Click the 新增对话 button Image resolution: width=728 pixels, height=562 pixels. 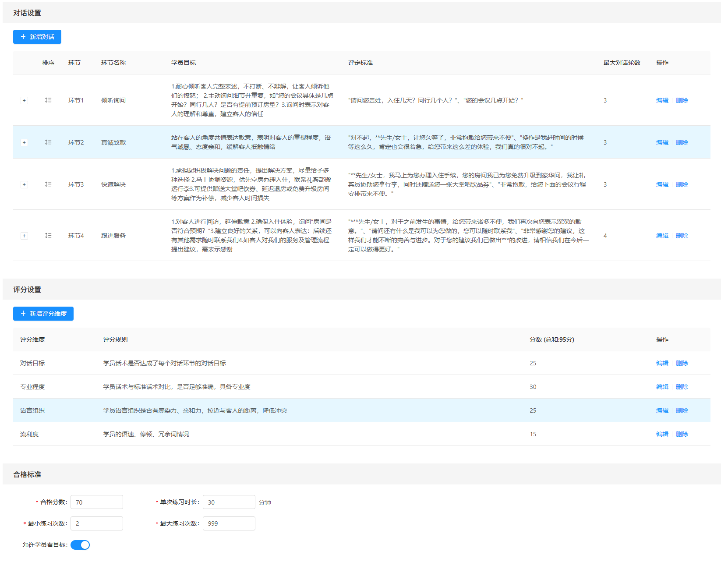tap(37, 37)
